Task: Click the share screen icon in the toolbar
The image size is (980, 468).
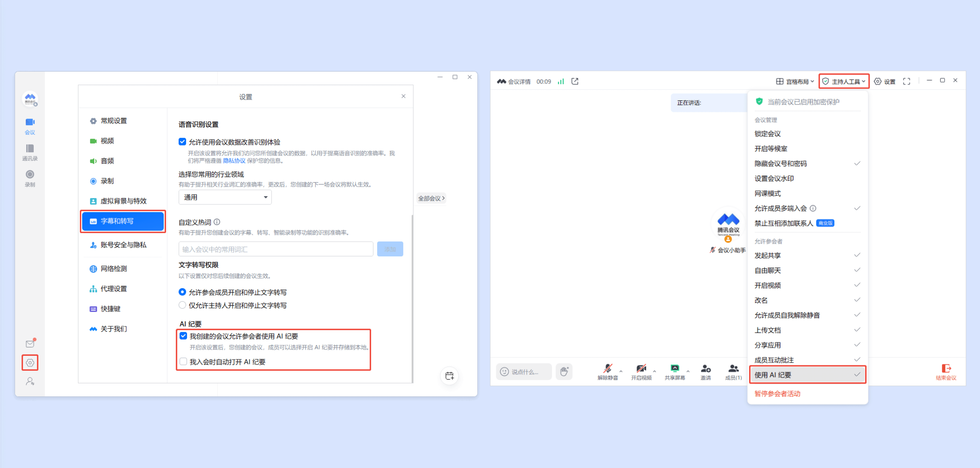Action: tap(674, 368)
